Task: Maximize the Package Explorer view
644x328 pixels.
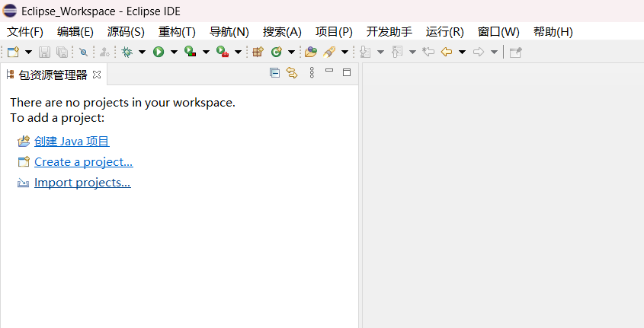Action: (x=347, y=72)
